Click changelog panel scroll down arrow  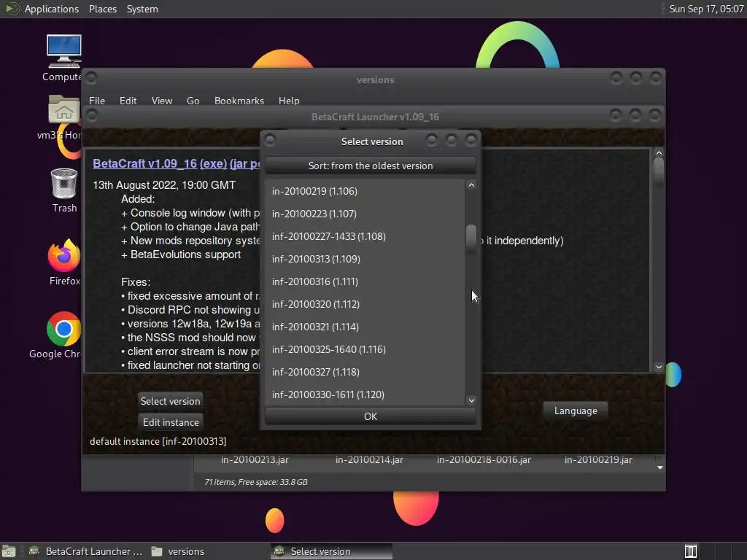(x=659, y=367)
